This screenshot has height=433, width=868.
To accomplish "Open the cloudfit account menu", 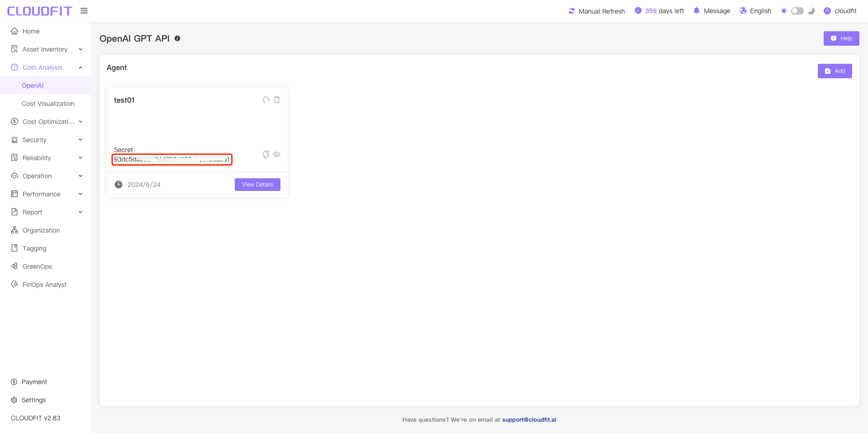I will pyautogui.click(x=845, y=11).
